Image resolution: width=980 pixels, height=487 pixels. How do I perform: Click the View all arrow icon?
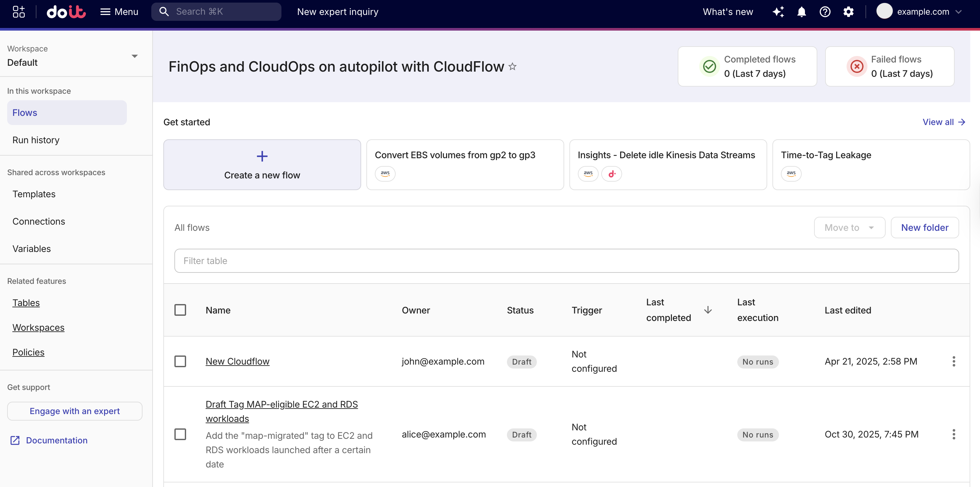pos(961,122)
